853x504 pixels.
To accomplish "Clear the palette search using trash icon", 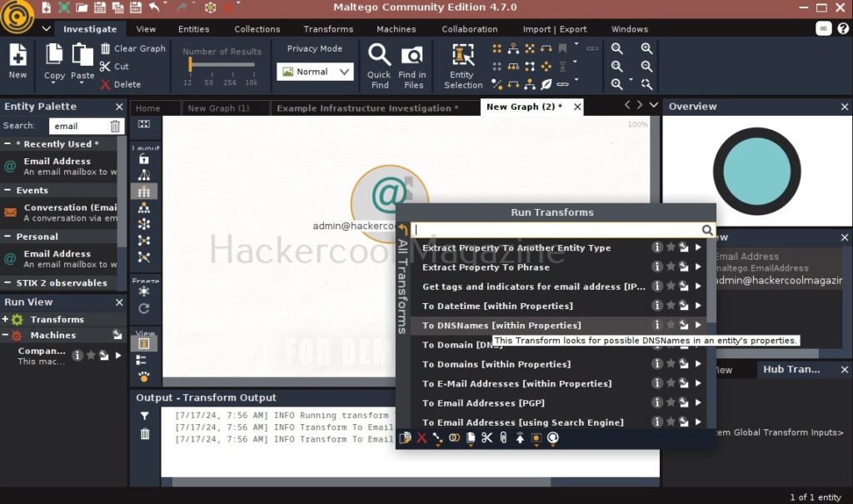I will (x=115, y=127).
